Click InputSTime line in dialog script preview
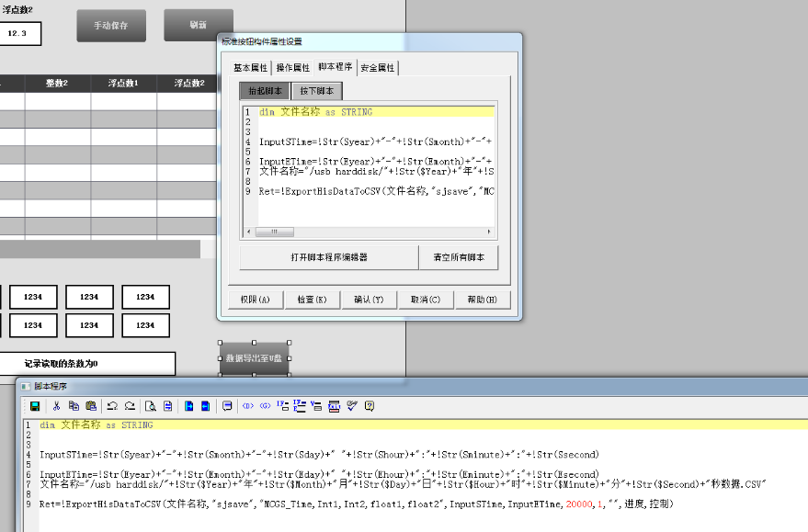The image size is (808, 532). point(376,141)
